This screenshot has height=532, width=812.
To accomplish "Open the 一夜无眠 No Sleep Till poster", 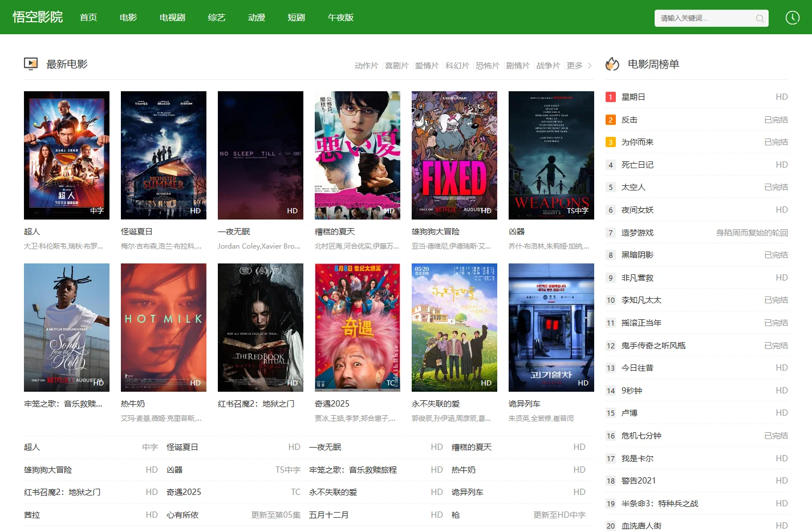I will click(261, 155).
